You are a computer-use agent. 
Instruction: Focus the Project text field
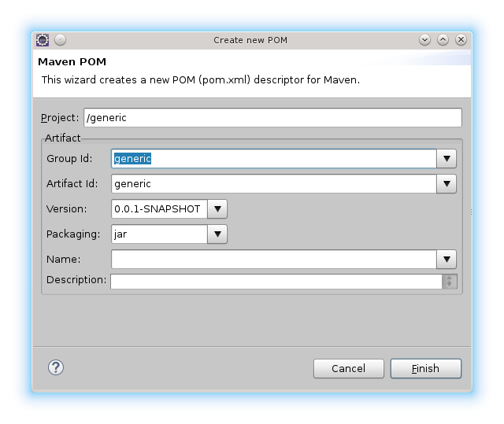273,117
